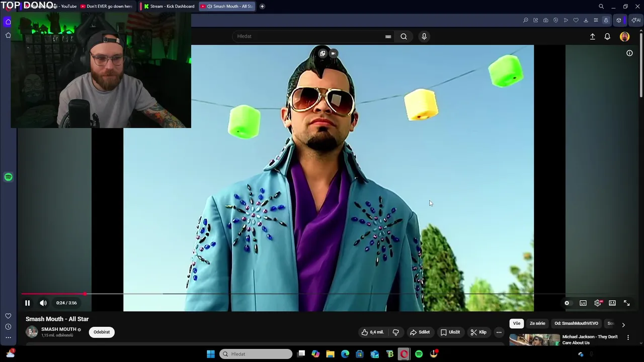Open the Windows Start menu
The width and height of the screenshot is (644, 362).
coord(211,354)
